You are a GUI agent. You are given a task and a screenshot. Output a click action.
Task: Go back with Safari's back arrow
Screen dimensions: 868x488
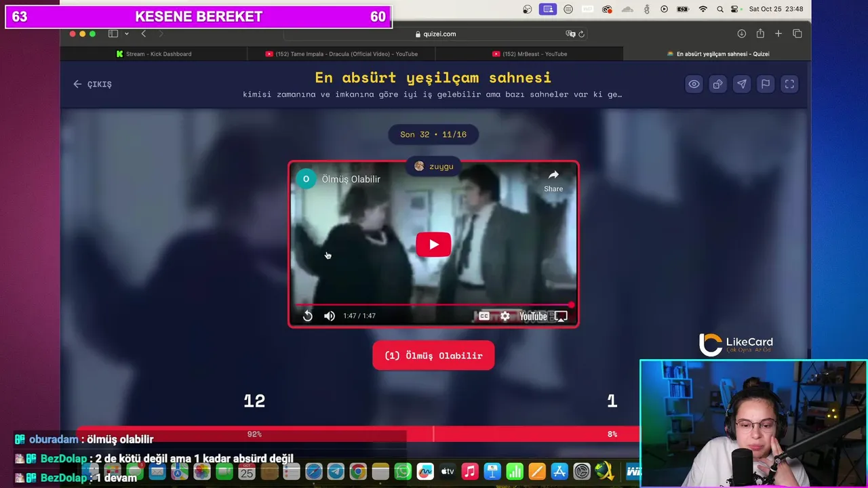[143, 34]
